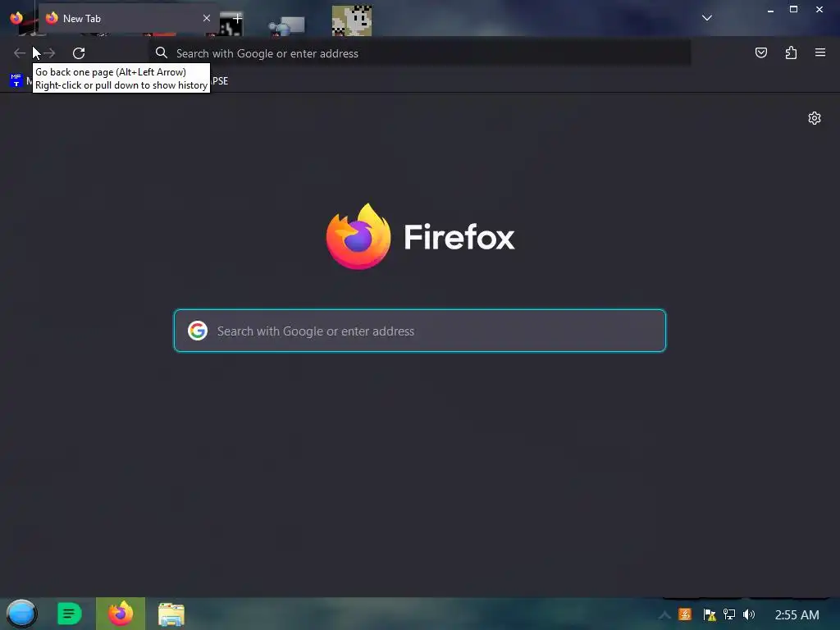Reload the current page
Viewport: 840px width, 630px height.
tap(79, 53)
